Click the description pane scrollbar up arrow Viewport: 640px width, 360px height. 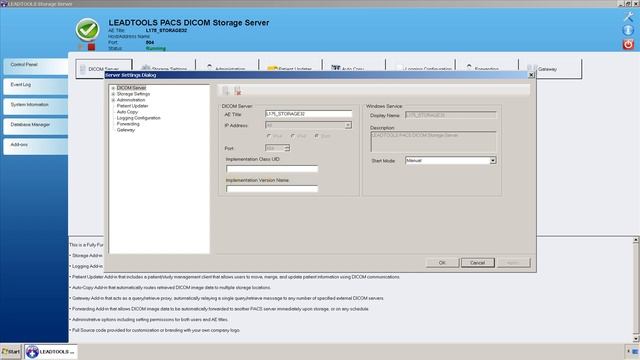[x=636, y=240]
